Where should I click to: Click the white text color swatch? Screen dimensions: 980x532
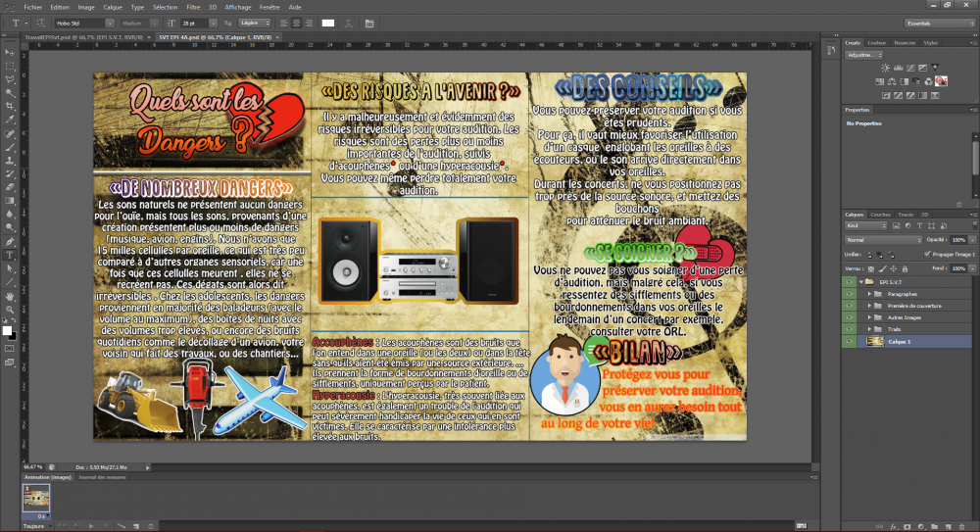tap(328, 23)
